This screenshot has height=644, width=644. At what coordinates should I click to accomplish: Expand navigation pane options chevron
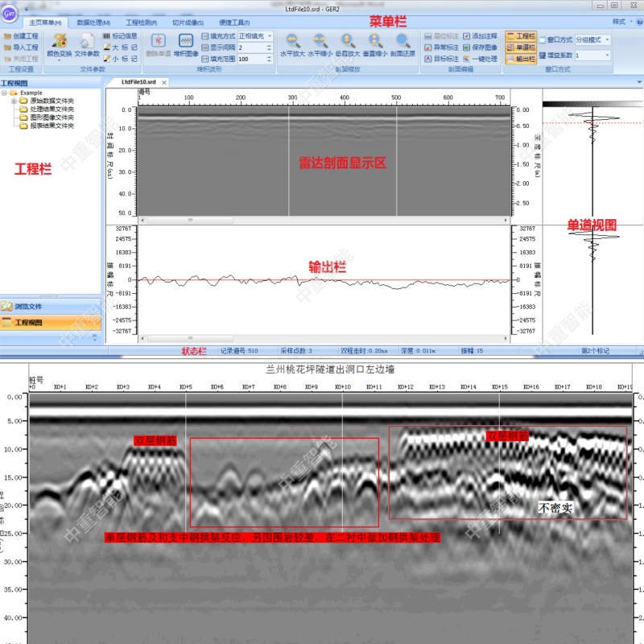tap(95, 336)
